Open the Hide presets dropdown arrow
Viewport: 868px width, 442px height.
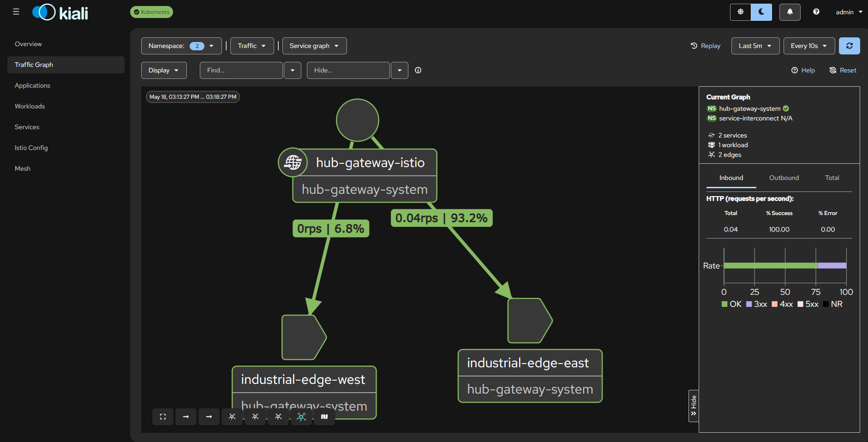[400, 70]
